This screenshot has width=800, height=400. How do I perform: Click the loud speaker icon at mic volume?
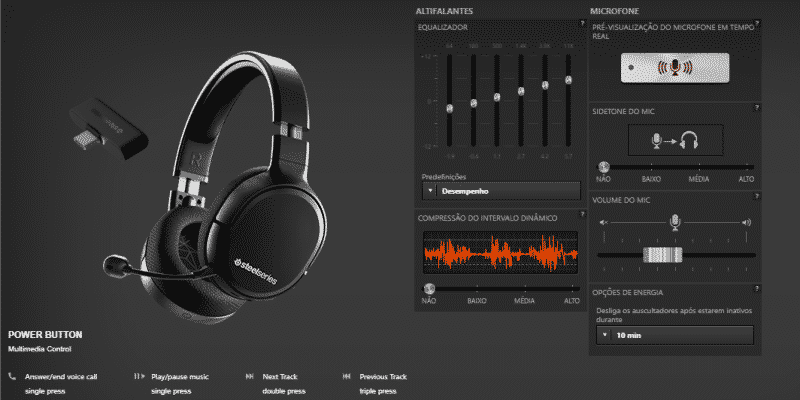[x=747, y=222]
